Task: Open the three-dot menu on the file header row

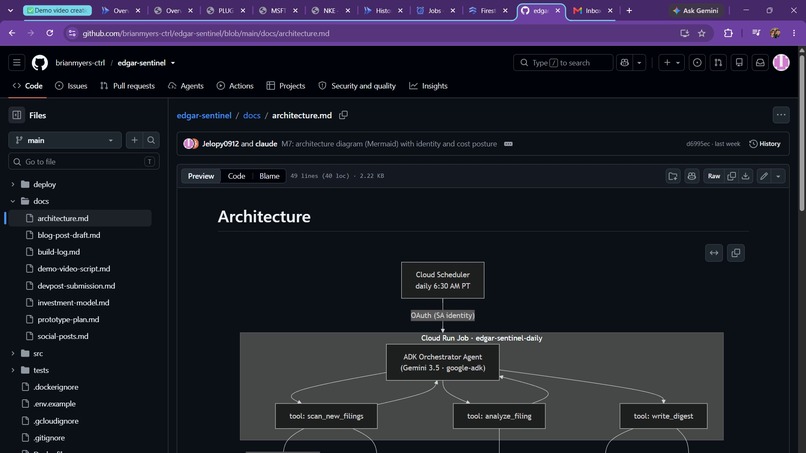Action: tap(781, 115)
